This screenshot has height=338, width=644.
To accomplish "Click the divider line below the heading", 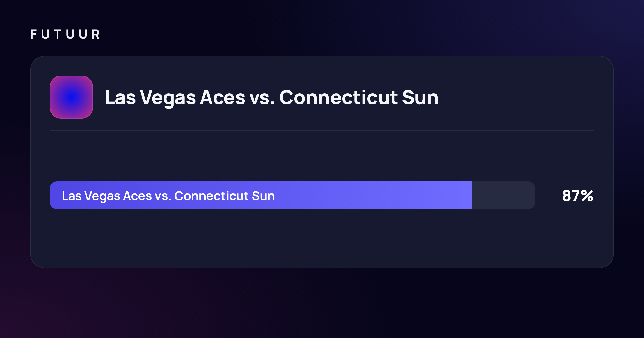I will tap(322, 131).
